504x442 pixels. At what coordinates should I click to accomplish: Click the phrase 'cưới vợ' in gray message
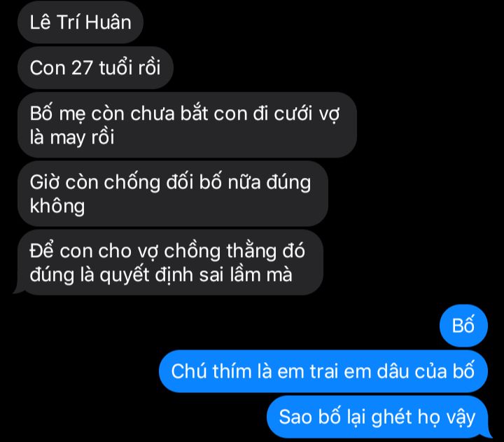pyautogui.click(x=307, y=114)
